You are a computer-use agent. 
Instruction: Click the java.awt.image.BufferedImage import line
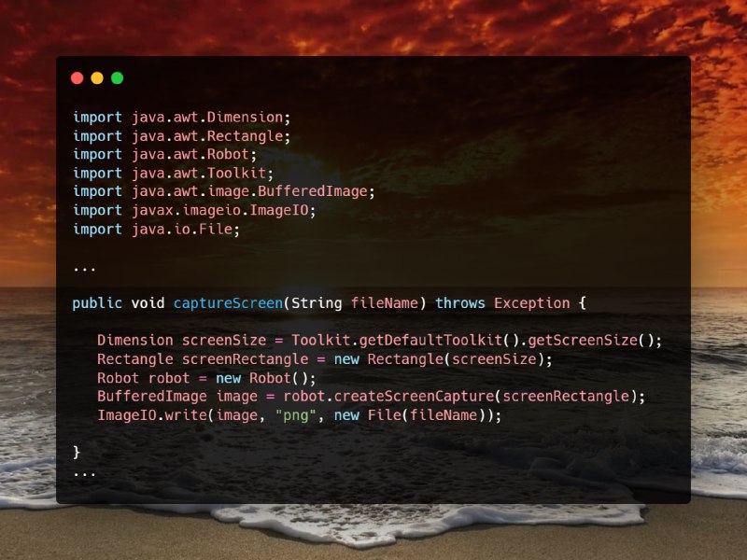pos(224,191)
